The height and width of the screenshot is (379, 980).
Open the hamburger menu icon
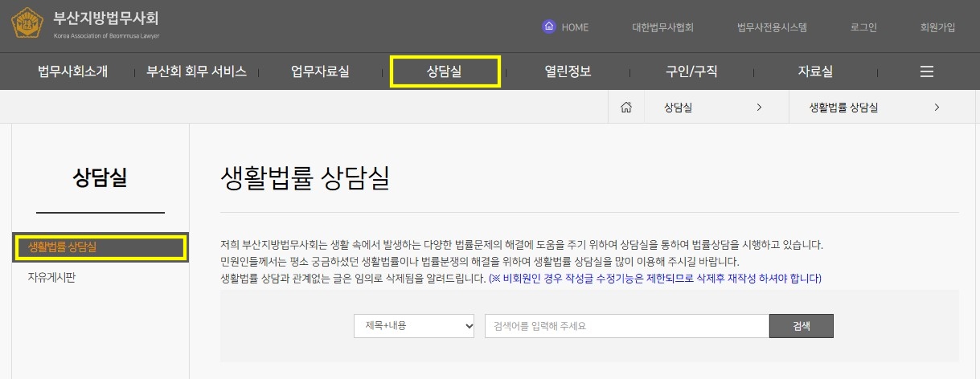pyautogui.click(x=926, y=71)
